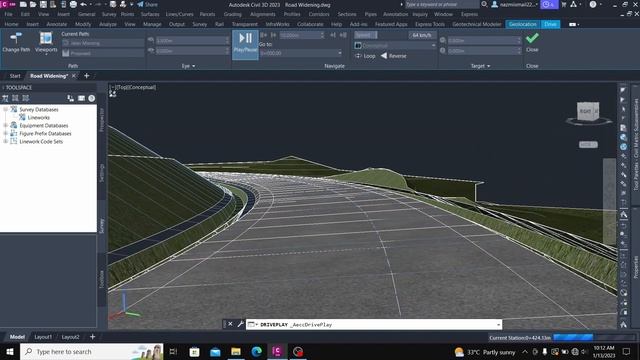Screen dimensions: 640x360
Task: Click the Play/Pause drive button
Action: 245,44
